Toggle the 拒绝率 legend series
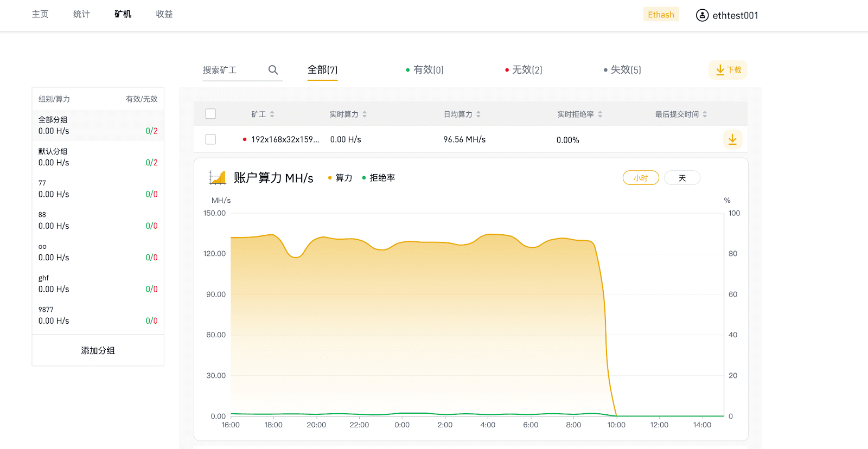Screen dimensions: 868x449 click(379, 178)
